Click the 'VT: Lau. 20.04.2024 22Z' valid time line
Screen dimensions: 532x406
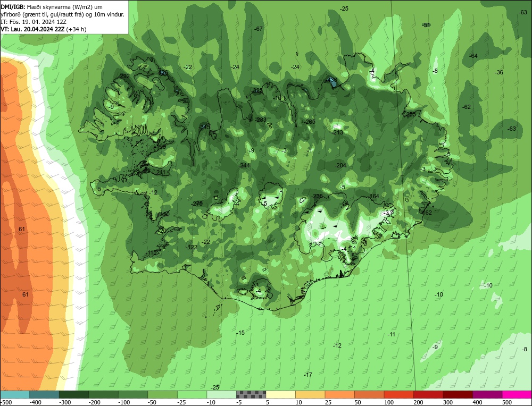click(44, 29)
